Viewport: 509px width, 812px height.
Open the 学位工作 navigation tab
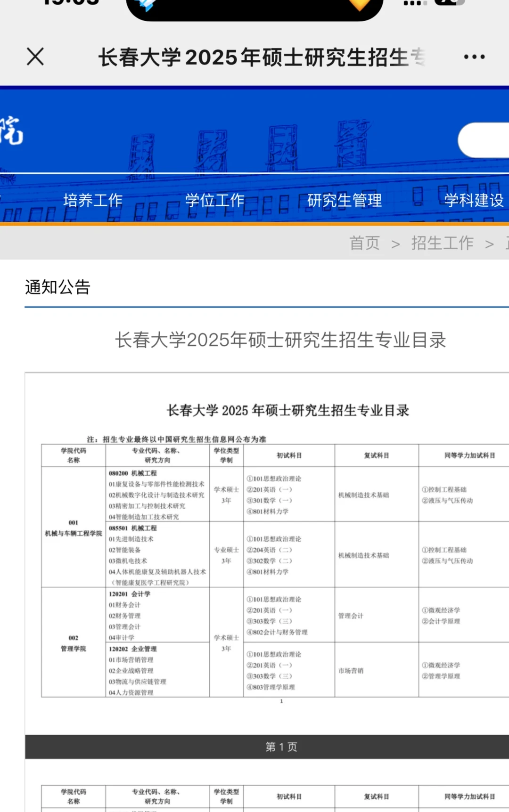(215, 201)
